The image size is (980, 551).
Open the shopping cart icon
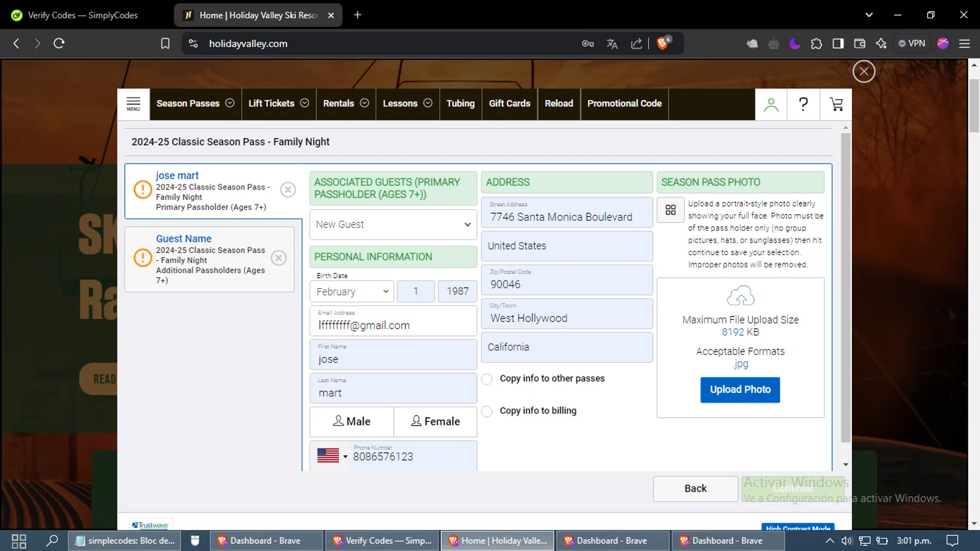[836, 104]
